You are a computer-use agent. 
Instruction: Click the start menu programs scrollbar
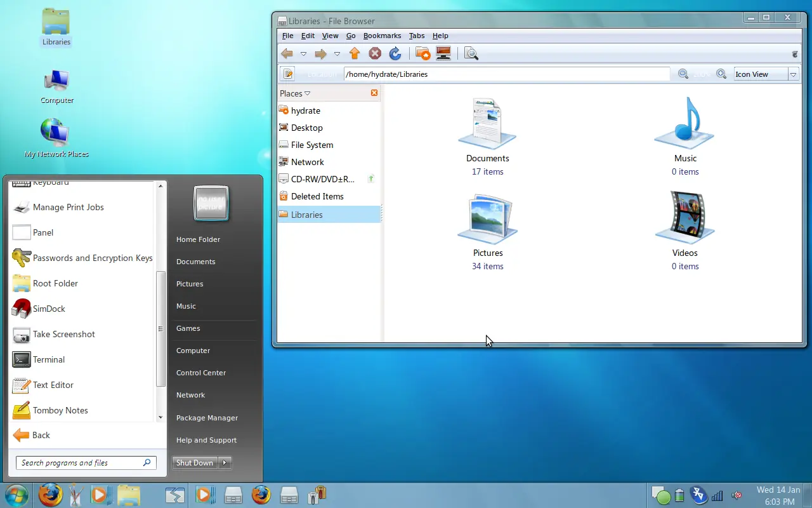161,328
